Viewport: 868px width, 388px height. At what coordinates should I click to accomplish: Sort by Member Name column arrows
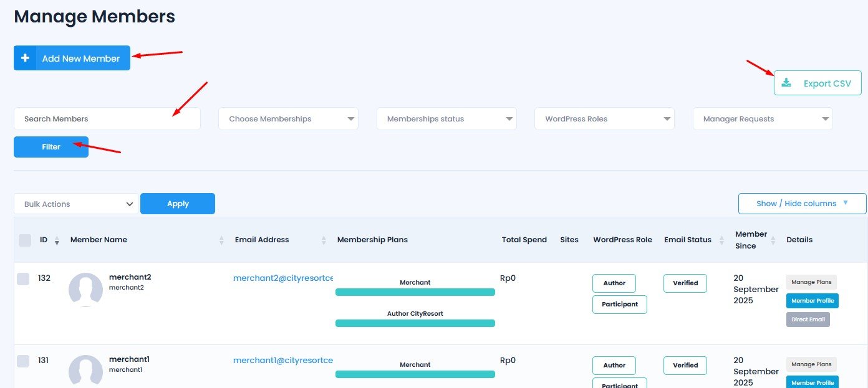(x=221, y=240)
